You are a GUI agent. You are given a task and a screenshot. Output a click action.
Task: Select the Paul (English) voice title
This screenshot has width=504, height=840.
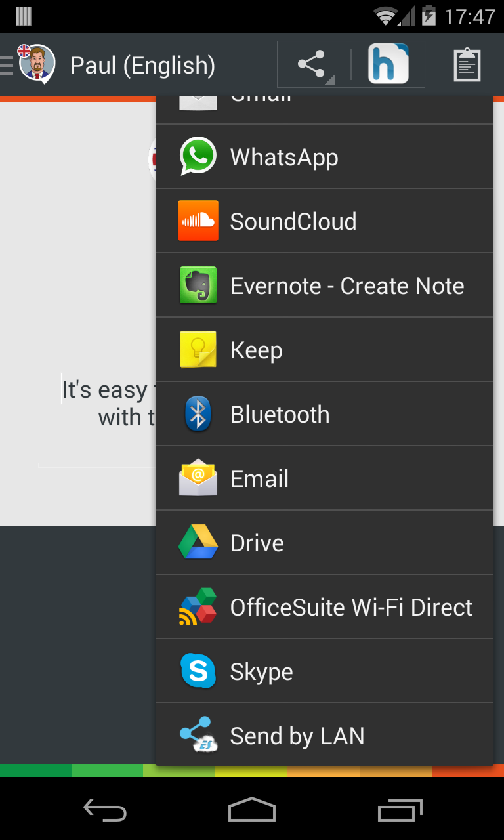tap(142, 65)
